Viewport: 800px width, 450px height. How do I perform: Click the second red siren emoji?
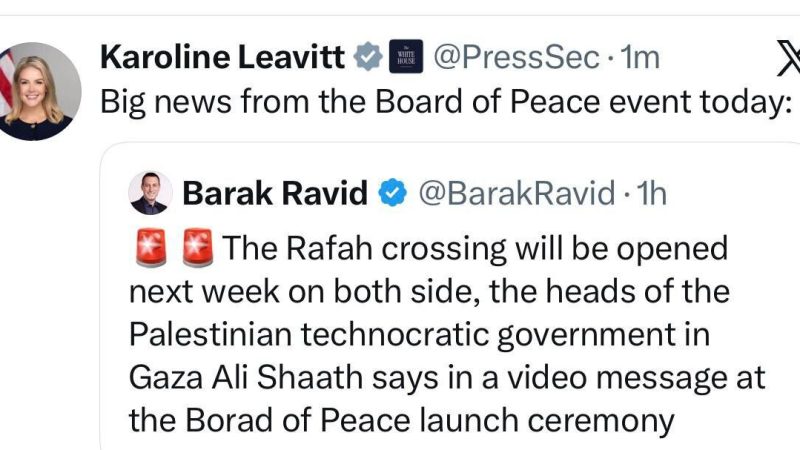[x=199, y=249]
